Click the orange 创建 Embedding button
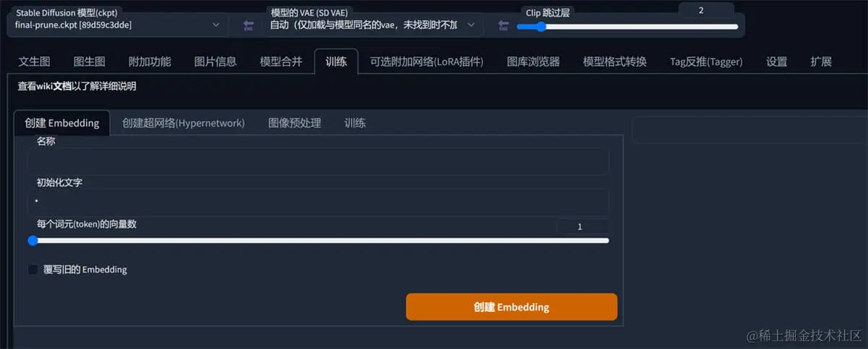This screenshot has width=868, height=349. 511,307
